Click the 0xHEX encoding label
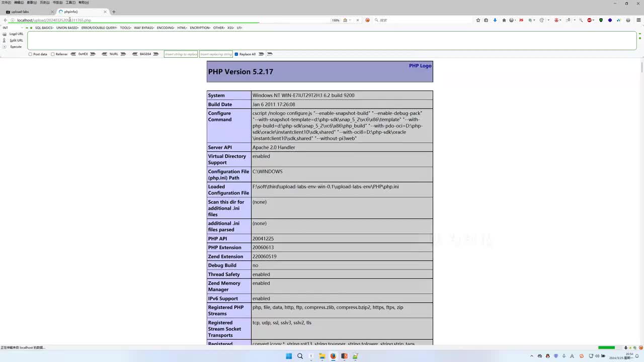 coord(83,54)
